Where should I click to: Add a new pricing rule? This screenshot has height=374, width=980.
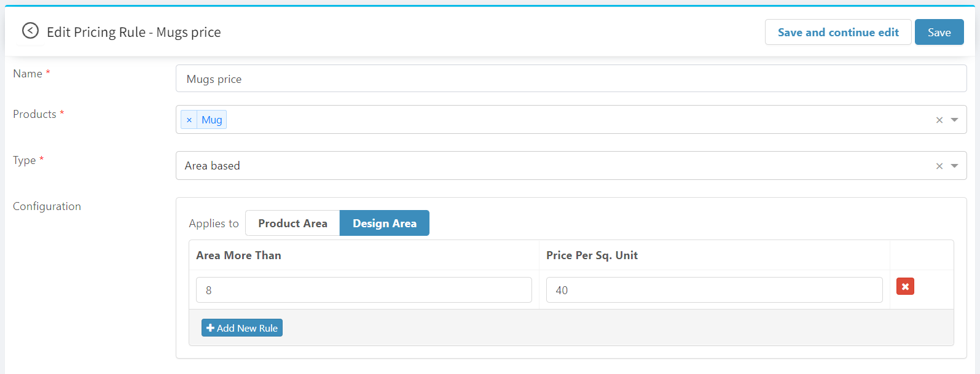pyautogui.click(x=242, y=328)
